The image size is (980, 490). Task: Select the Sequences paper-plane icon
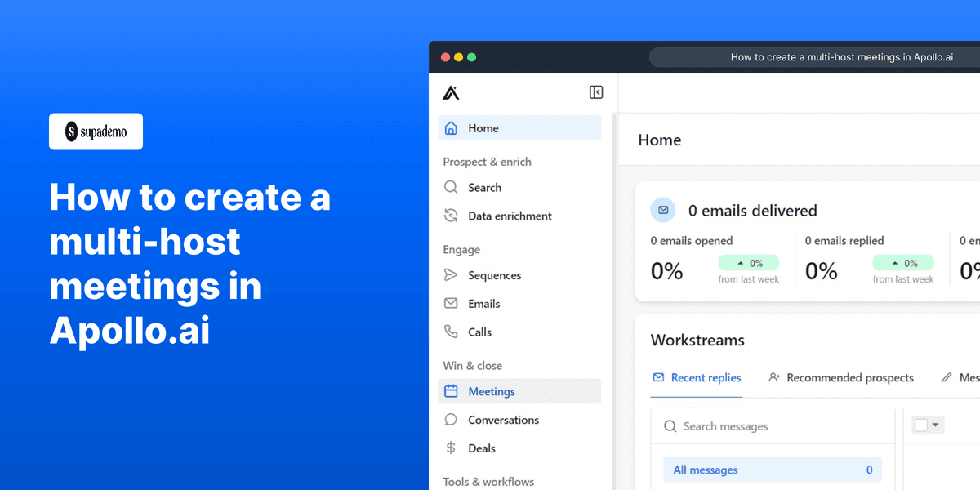pos(451,275)
